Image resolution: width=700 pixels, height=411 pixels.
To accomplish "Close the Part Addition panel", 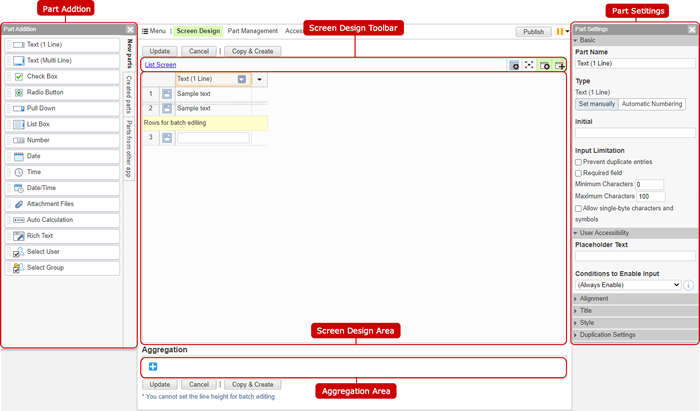I will 130,29.
